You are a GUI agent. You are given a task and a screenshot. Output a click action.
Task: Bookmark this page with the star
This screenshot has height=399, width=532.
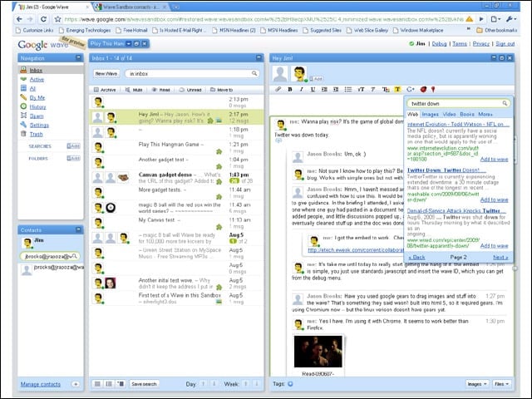click(57, 19)
